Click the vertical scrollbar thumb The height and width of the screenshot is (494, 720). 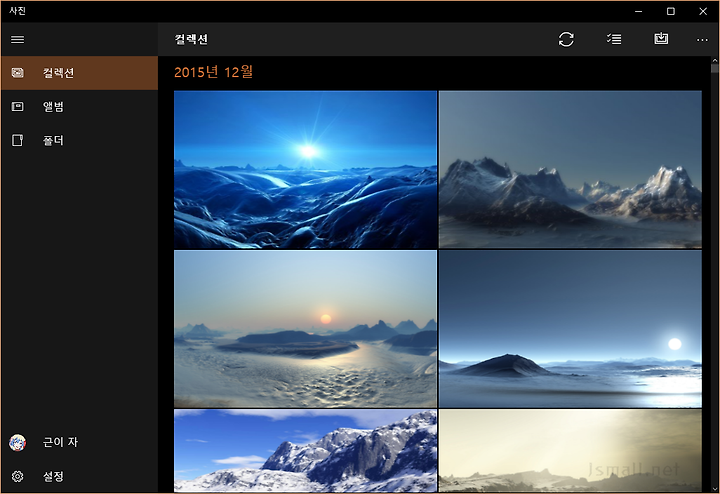714,68
